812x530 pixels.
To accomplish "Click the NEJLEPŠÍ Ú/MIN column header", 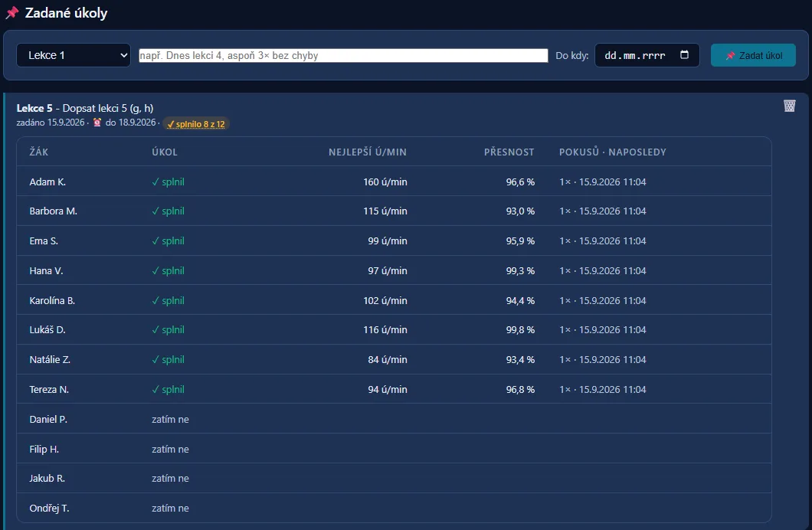I will tap(368, 152).
